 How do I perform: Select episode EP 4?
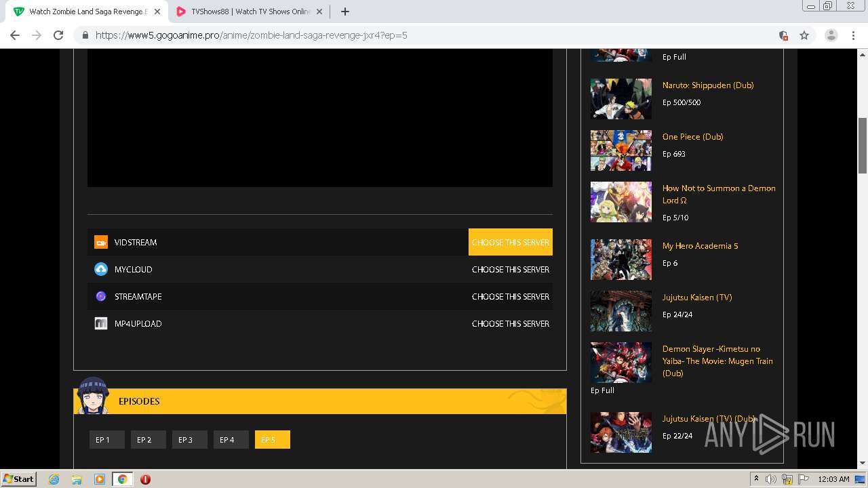[x=231, y=440]
